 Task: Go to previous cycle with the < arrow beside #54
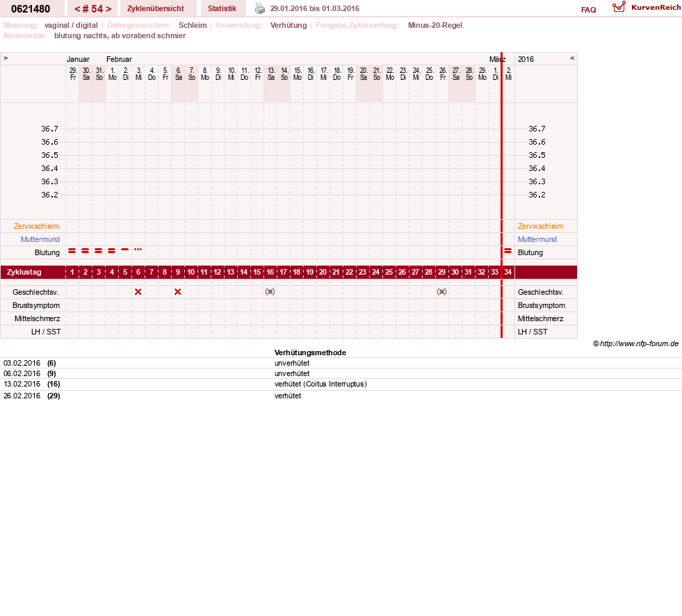coord(77,9)
